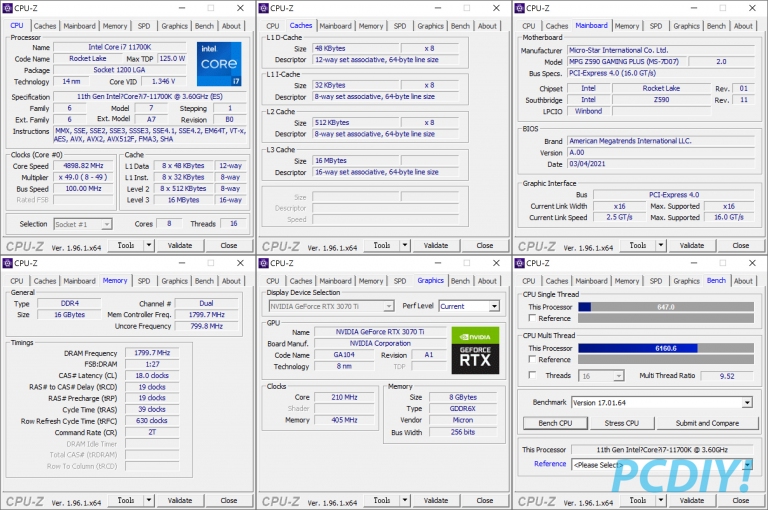Image resolution: width=768 pixels, height=510 pixels.
Task: Enable Reference checkbox under CPU Single Thread
Action: click(532, 318)
